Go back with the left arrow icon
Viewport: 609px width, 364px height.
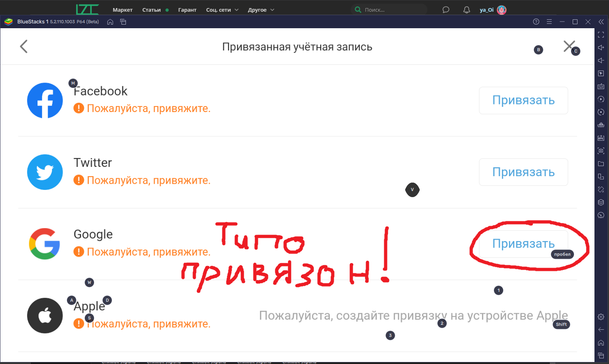24,46
